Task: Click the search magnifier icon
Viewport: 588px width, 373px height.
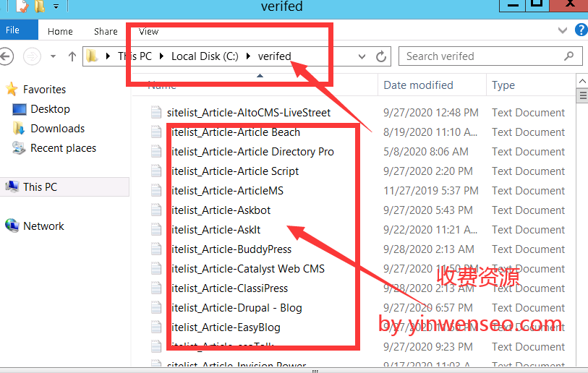Action: point(570,56)
